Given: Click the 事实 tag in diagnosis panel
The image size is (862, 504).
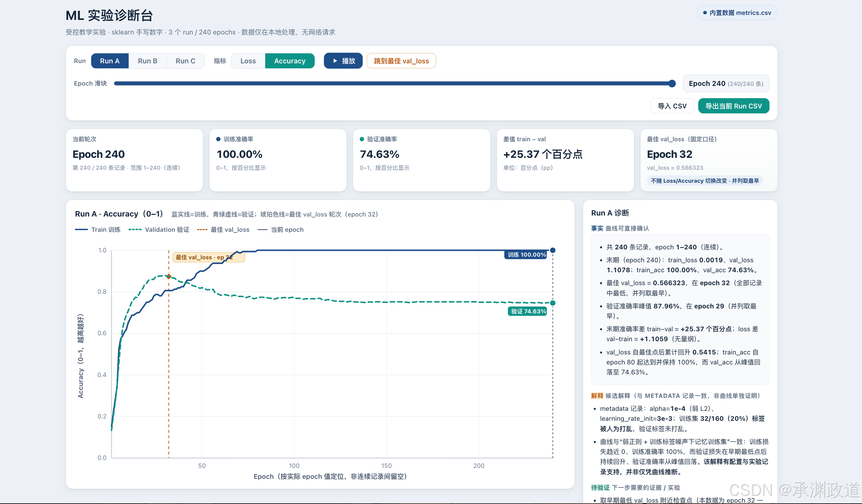Looking at the screenshot, I should pyautogui.click(x=597, y=228).
